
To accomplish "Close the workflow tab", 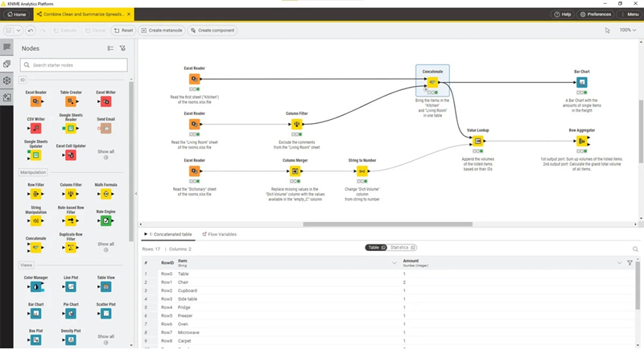I will point(129,14).
